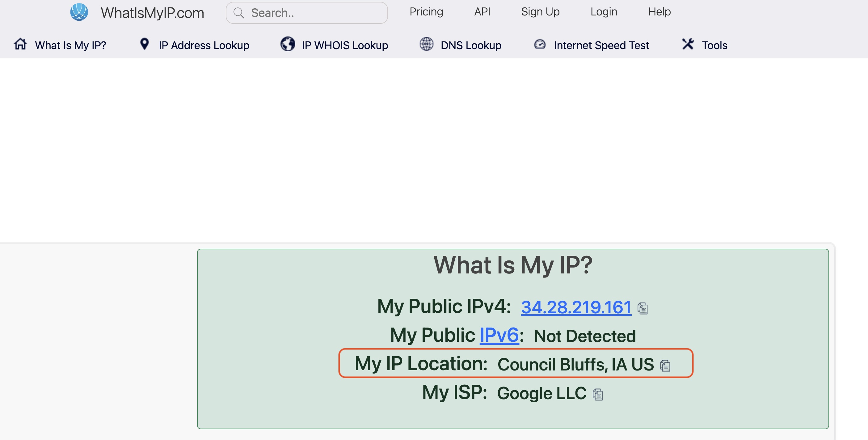Click the Not Detected IPv6 value
Viewport: 868px width, 440px height.
pos(585,336)
